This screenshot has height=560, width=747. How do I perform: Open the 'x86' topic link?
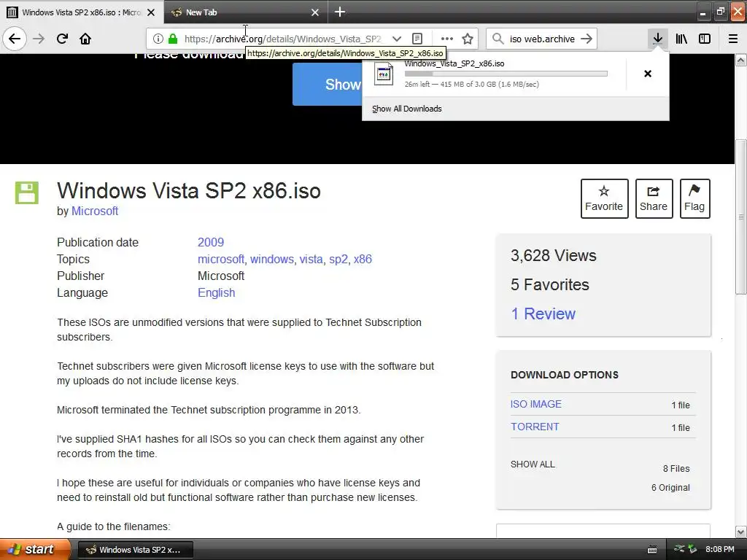pos(363,259)
